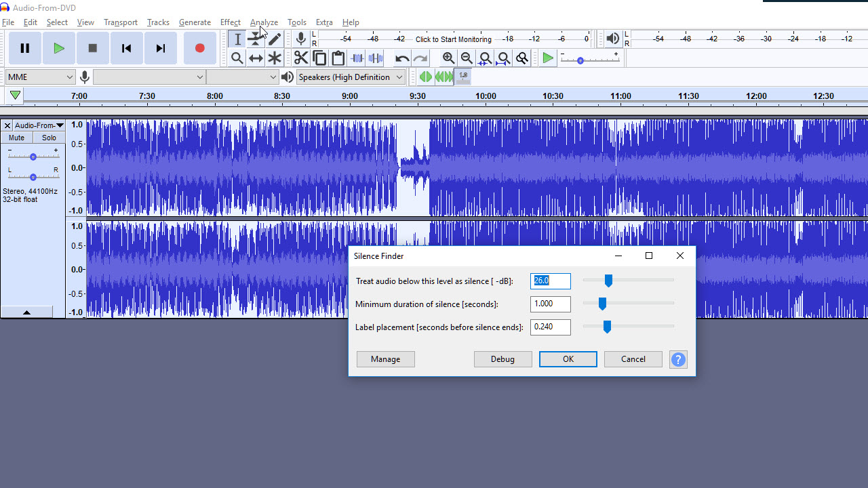868x488 pixels.
Task: Click the silence level dB input field
Action: (x=550, y=281)
